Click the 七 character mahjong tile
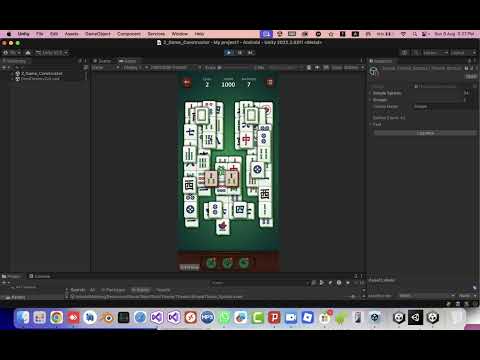The width and height of the screenshot is (480, 360). pos(190,132)
